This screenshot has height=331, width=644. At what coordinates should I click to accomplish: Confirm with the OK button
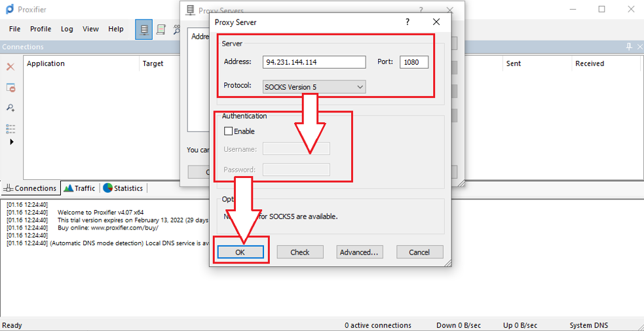point(240,253)
